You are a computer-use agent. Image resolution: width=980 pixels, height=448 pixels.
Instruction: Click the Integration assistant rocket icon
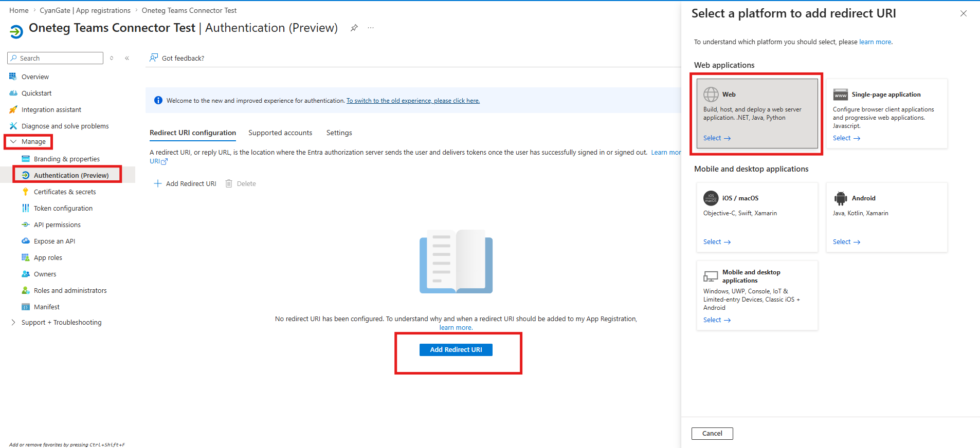pyautogui.click(x=13, y=109)
